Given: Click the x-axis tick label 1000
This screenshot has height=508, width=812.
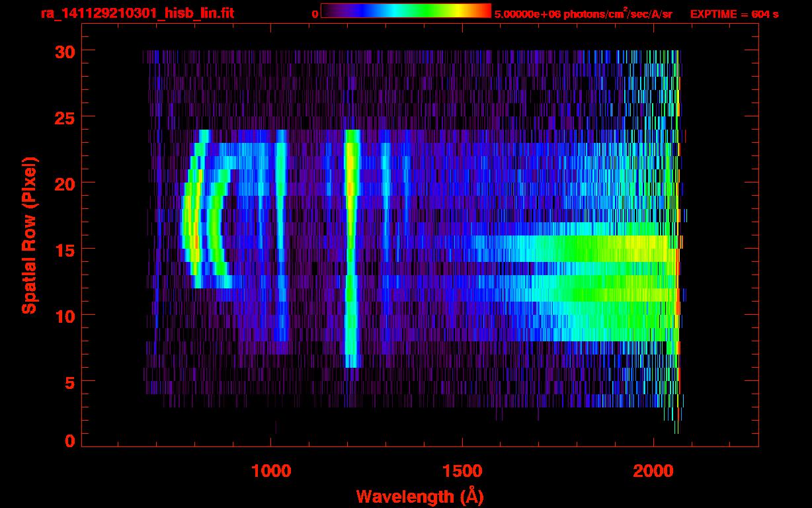Looking at the screenshot, I should [271, 471].
